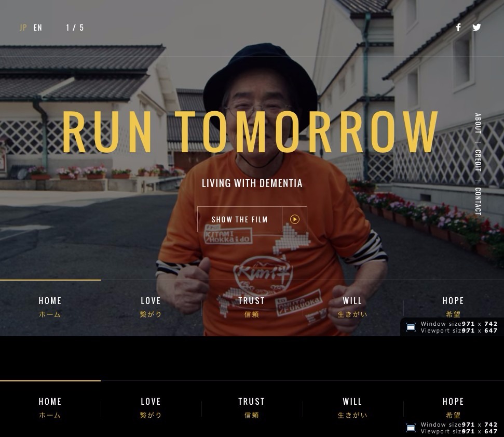Select the WILL tab labeled 生きがい
The width and height of the screenshot is (504, 437).
click(x=352, y=307)
